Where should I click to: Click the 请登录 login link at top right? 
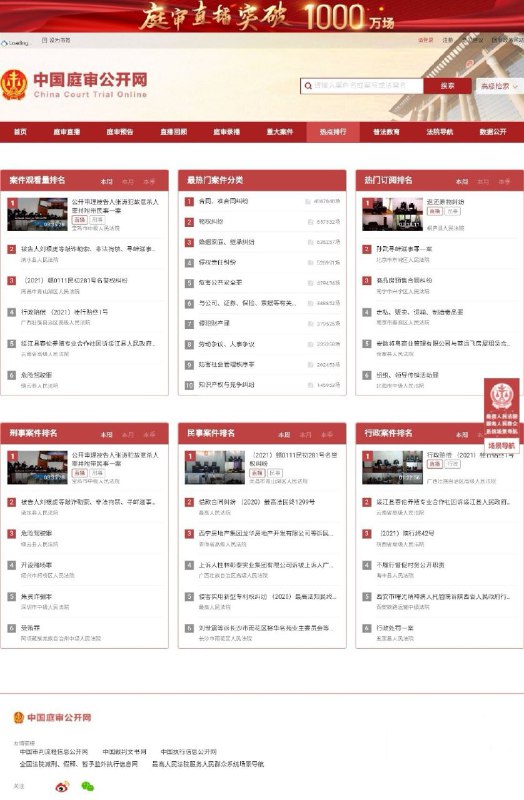point(426,40)
